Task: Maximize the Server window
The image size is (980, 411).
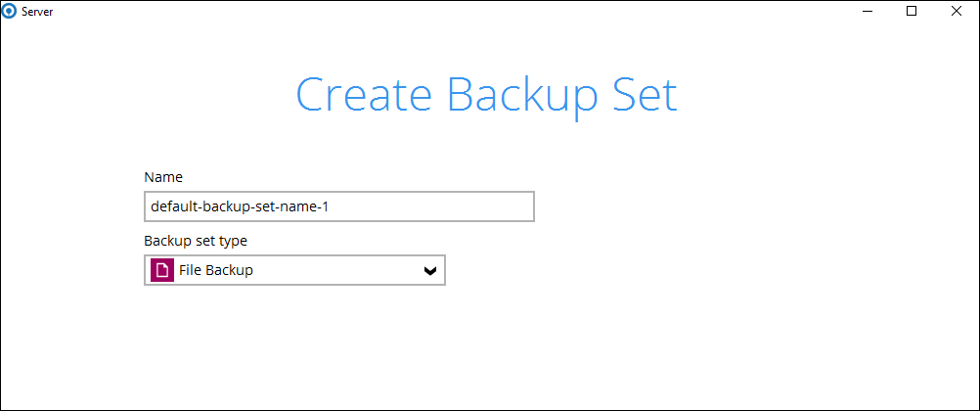Action: pyautogui.click(x=912, y=11)
